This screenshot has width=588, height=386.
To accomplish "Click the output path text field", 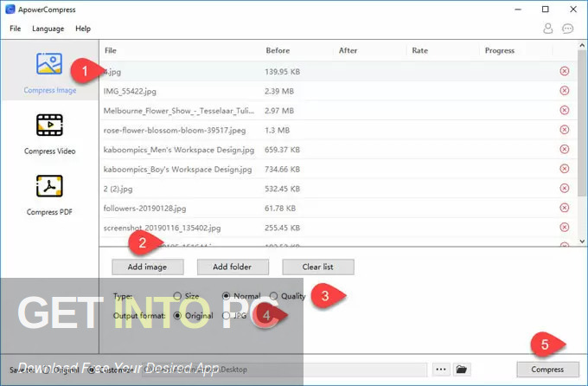I will coord(284,370).
